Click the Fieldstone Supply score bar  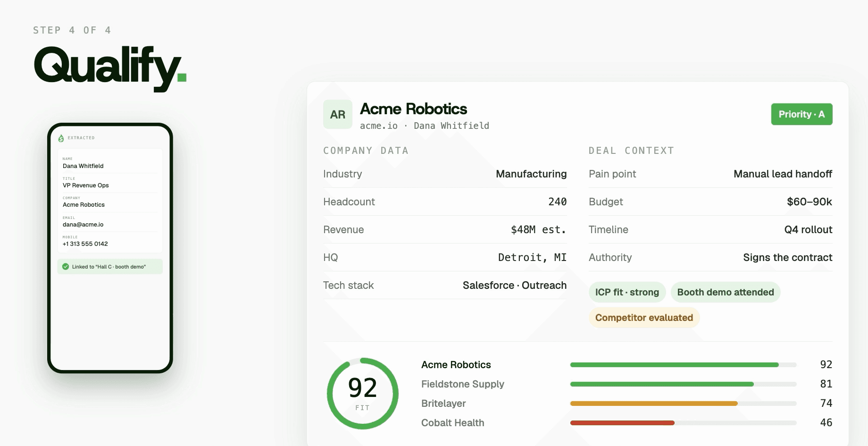click(683, 384)
